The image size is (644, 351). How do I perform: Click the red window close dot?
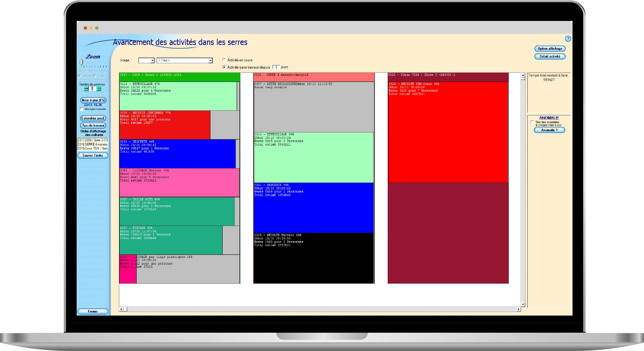[x=85, y=28]
